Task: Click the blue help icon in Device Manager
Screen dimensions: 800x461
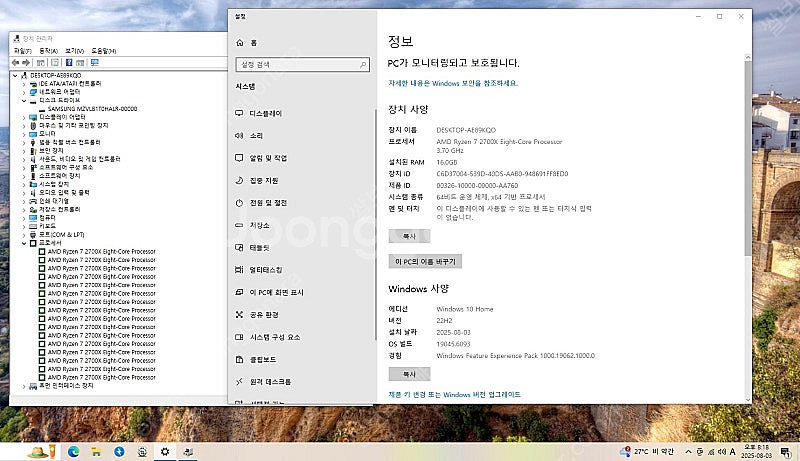Action: pos(69,63)
